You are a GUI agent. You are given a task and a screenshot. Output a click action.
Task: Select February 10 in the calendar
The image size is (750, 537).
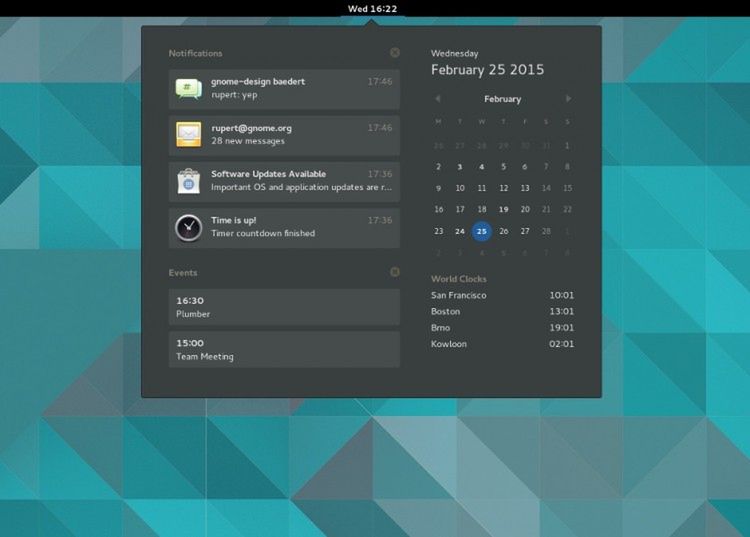tap(460, 188)
